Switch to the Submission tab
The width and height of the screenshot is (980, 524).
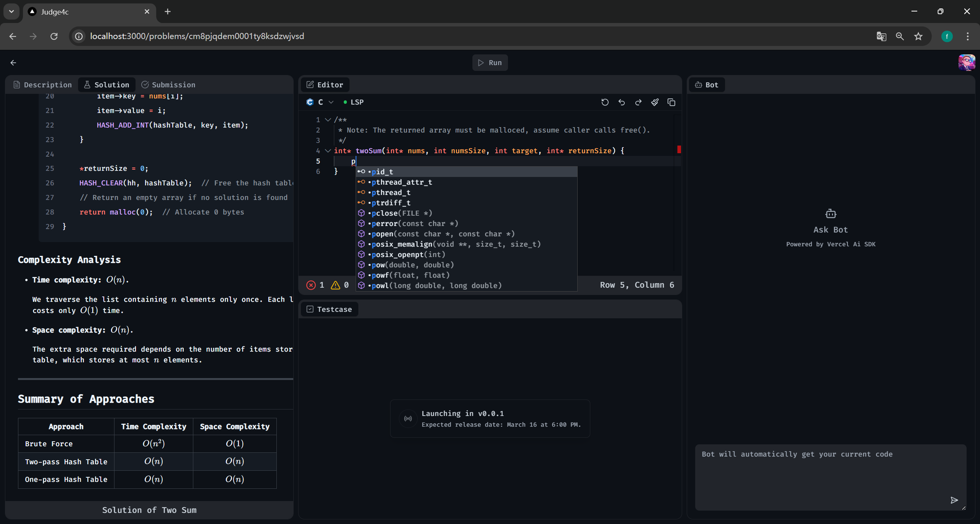pyautogui.click(x=168, y=85)
